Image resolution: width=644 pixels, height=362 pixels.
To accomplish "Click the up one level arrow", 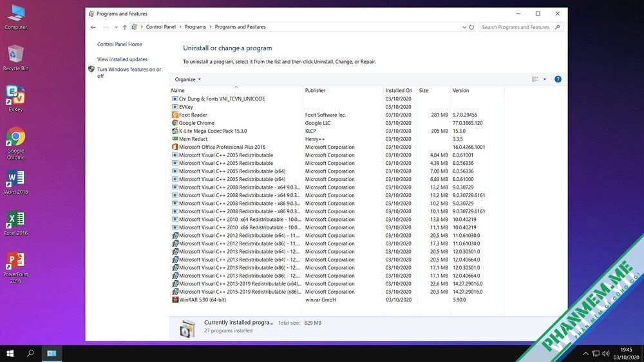I will [125, 27].
